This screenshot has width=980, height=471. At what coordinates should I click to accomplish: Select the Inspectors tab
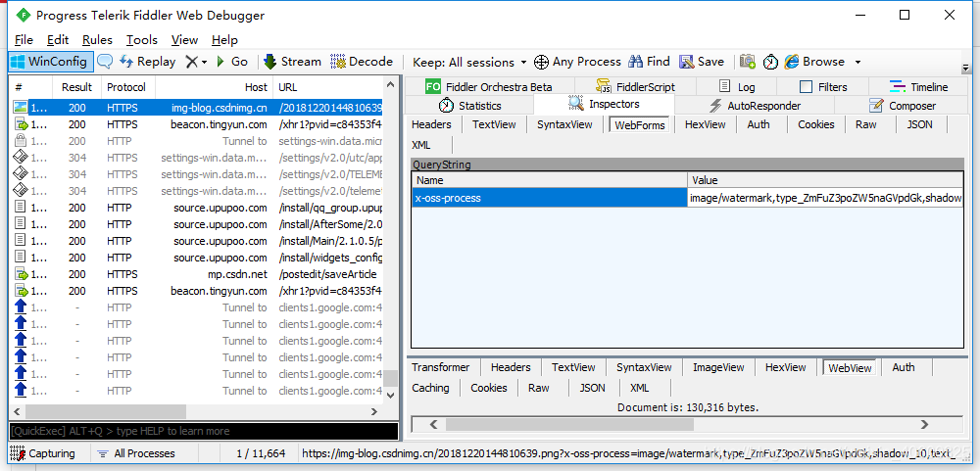coord(604,105)
